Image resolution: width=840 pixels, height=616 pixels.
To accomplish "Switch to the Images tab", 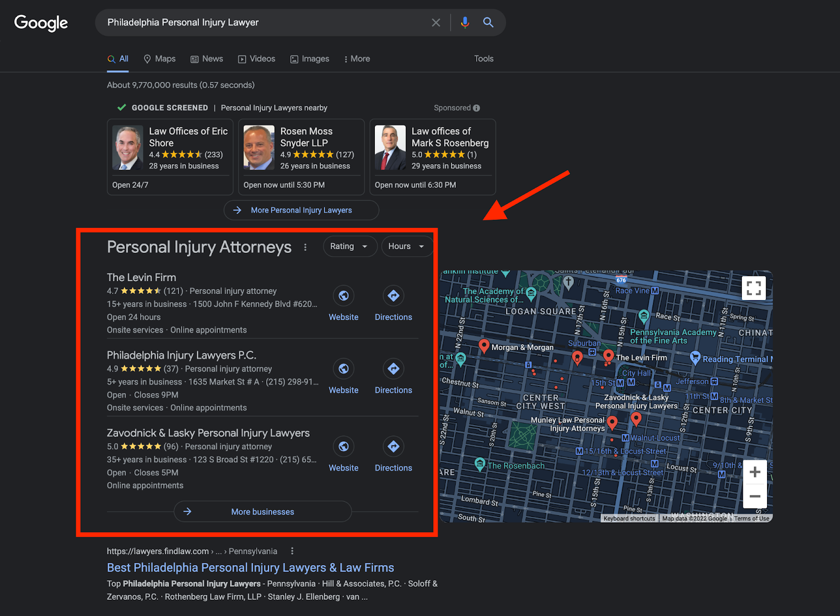I will point(310,59).
